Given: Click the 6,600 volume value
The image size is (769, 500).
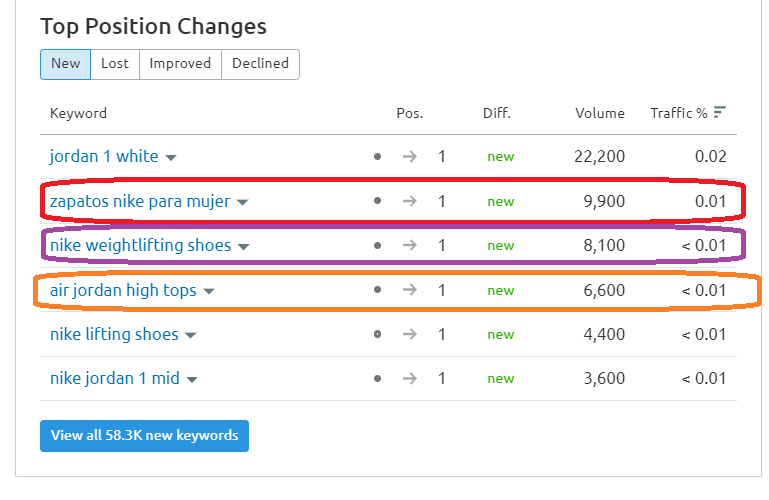Looking at the screenshot, I should coord(604,290).
